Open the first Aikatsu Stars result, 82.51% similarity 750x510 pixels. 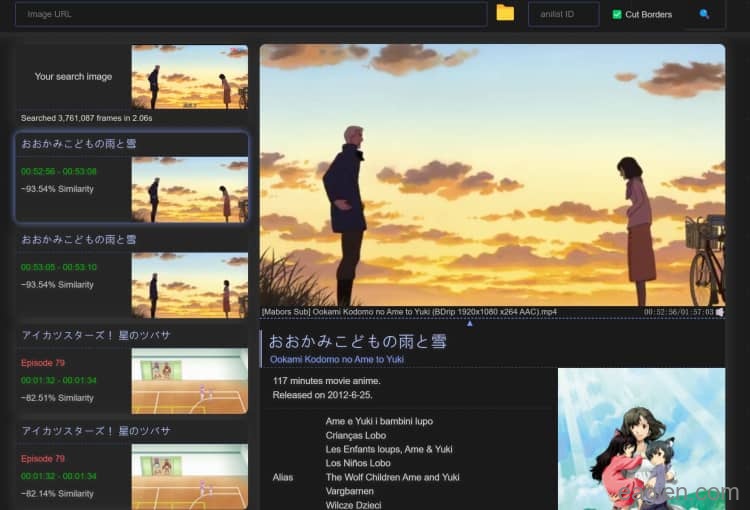pyautogui.click(x=72, y=372)
